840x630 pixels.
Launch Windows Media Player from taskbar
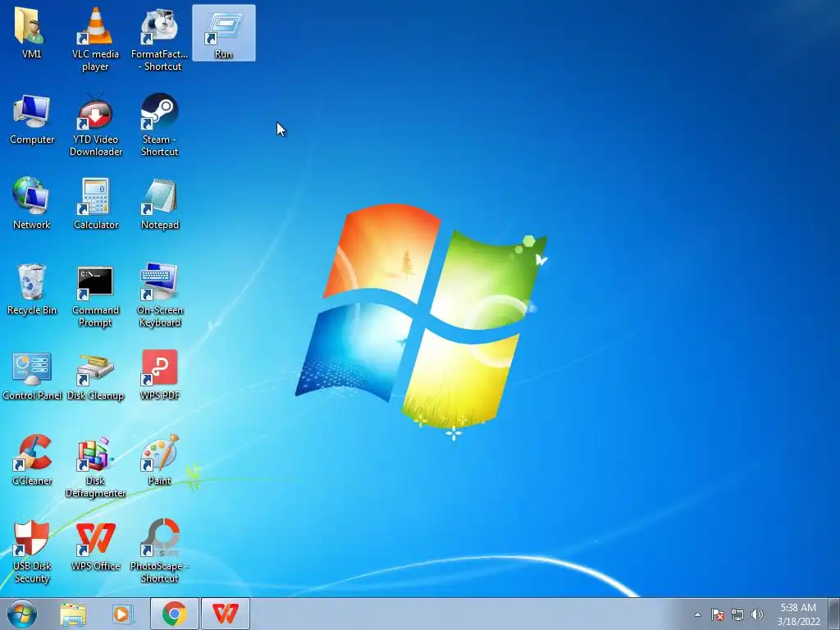tap(121, 614)
